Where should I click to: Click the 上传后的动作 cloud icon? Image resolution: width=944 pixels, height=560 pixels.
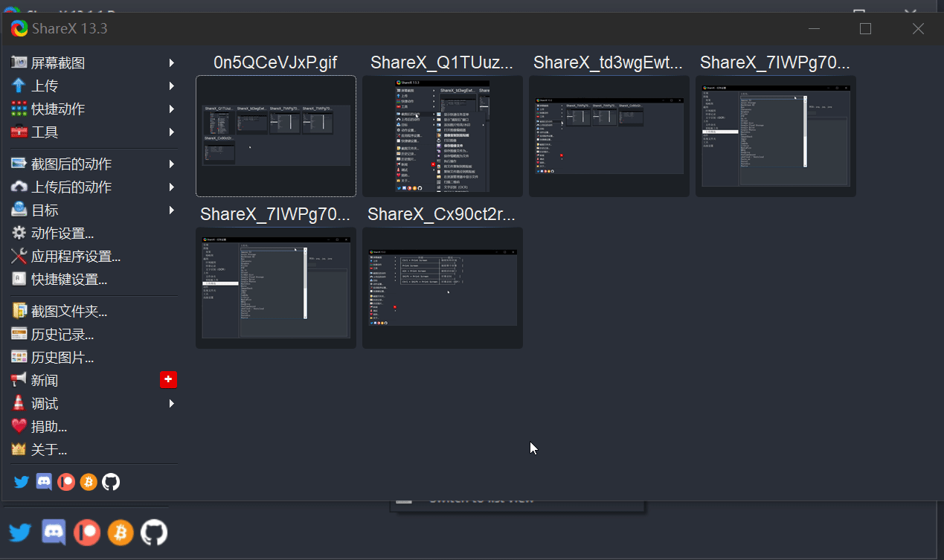[x=19, y=187]
